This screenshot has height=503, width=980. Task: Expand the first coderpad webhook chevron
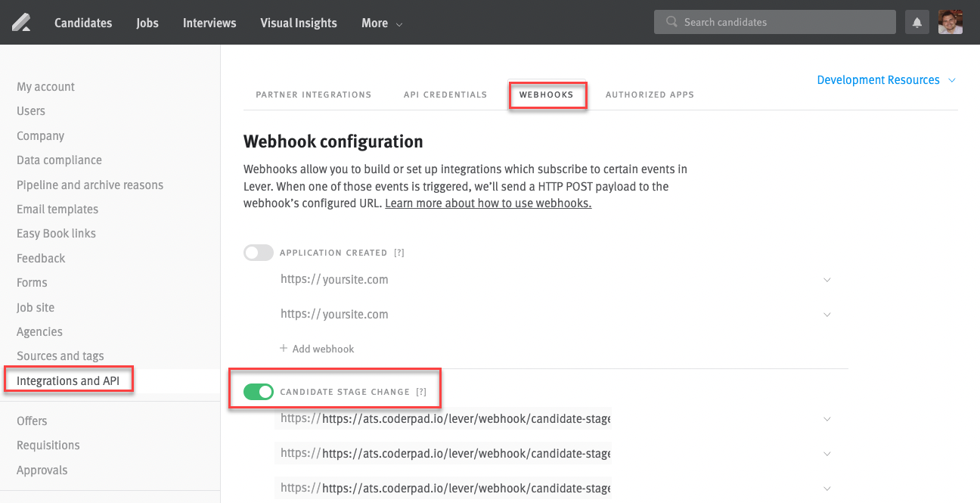tap(827, 419)
